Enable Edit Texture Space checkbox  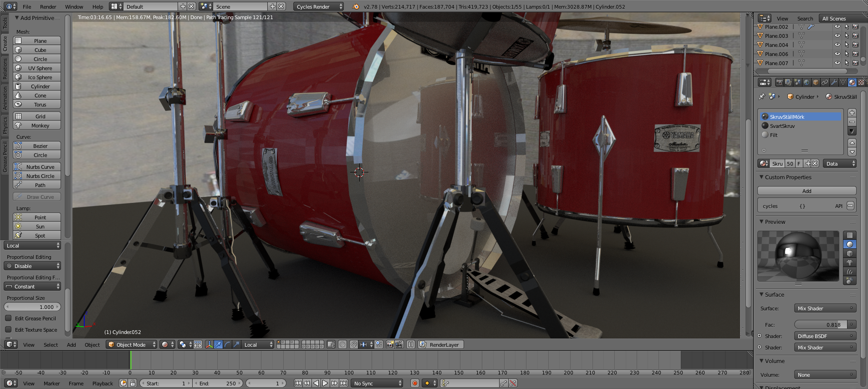pos(8,329)
